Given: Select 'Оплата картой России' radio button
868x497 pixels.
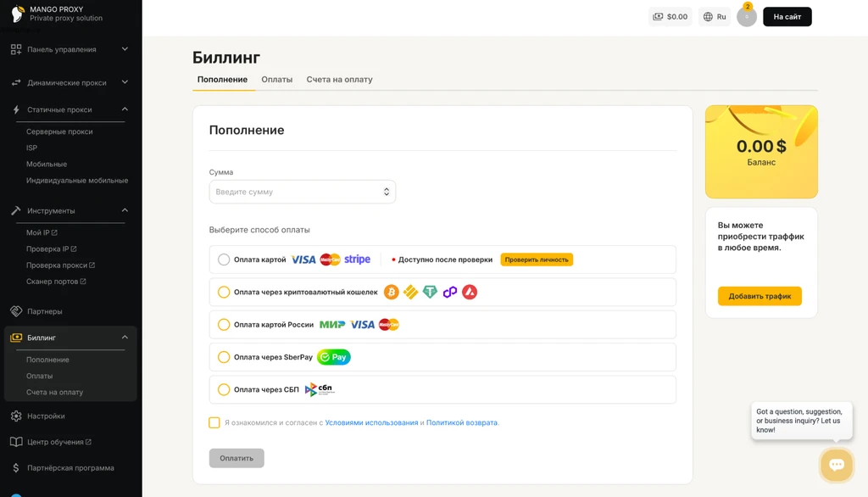Looking at the screenshot, I should click(224, 325).
